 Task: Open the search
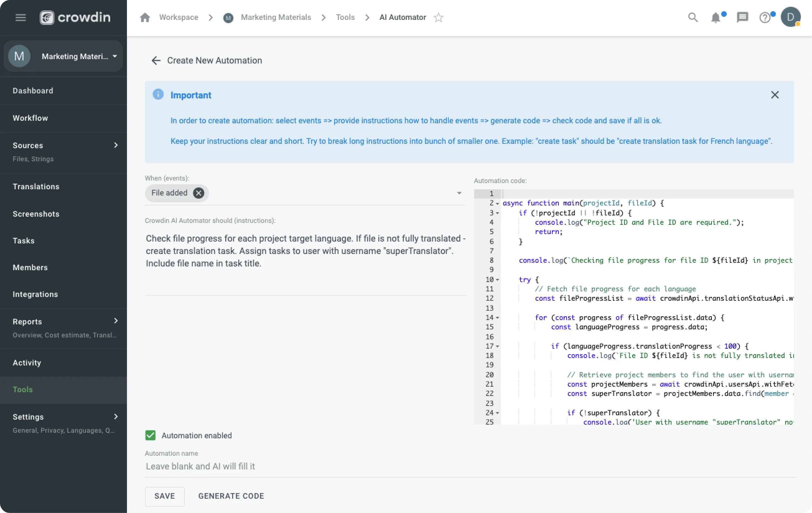pyautogui.click(x=693, y=17)
